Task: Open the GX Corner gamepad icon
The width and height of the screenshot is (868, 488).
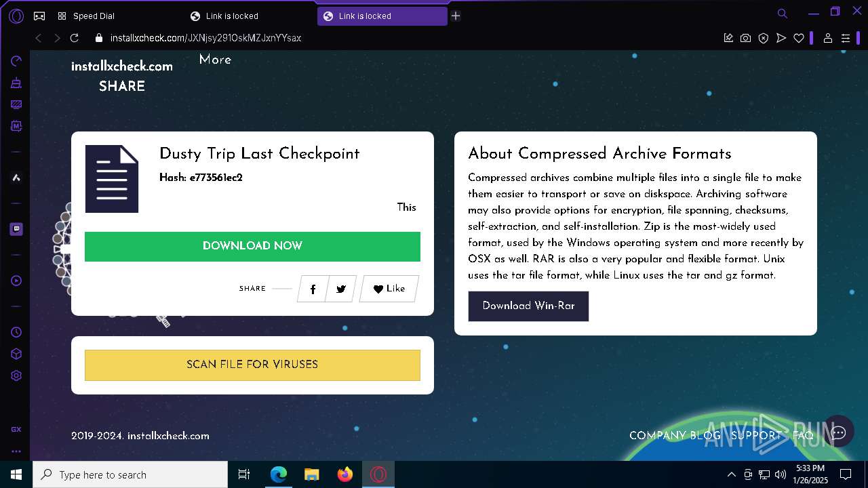Action: (39, 16)
